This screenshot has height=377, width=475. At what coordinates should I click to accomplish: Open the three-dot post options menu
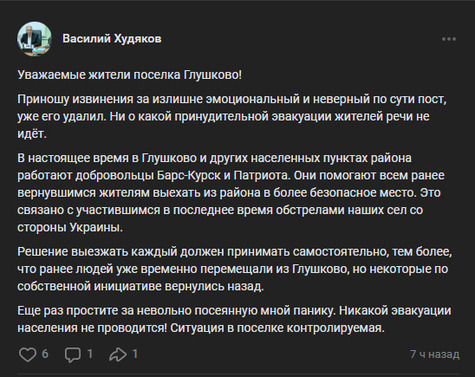(x=449, y=39)
